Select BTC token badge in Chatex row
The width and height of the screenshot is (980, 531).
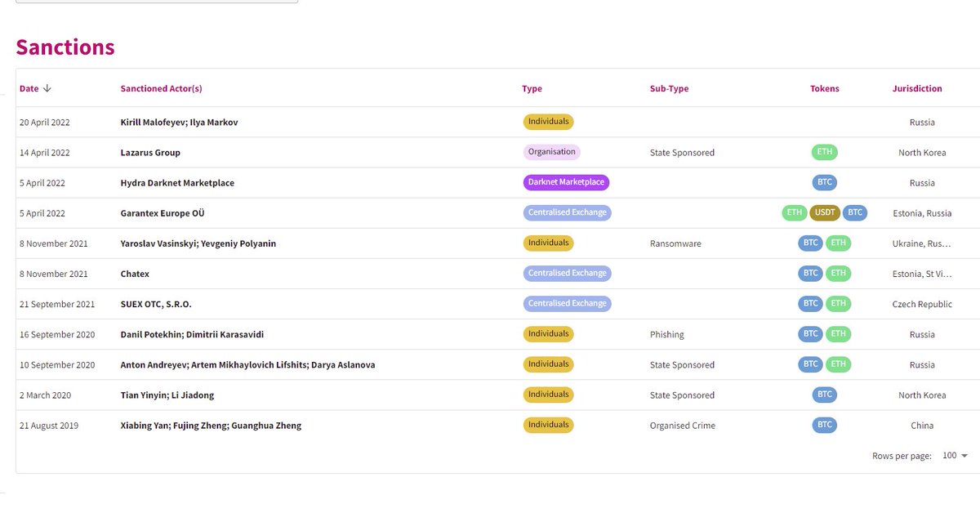tap(810, 273)
